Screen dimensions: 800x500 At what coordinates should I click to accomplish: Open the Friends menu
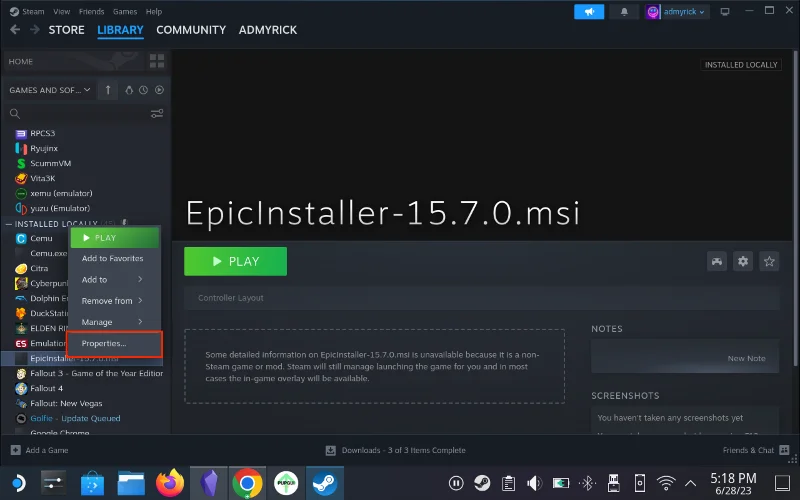(91, 11)
